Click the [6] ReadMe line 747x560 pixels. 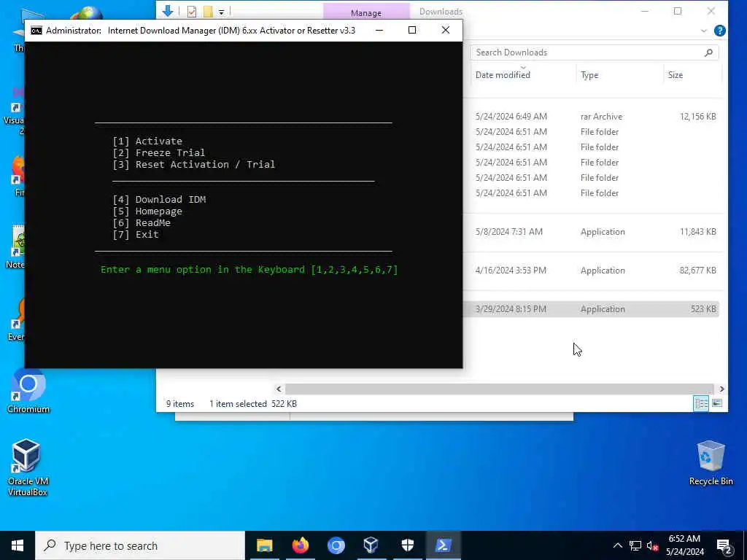pyautogui.click(x=142, y=223)
